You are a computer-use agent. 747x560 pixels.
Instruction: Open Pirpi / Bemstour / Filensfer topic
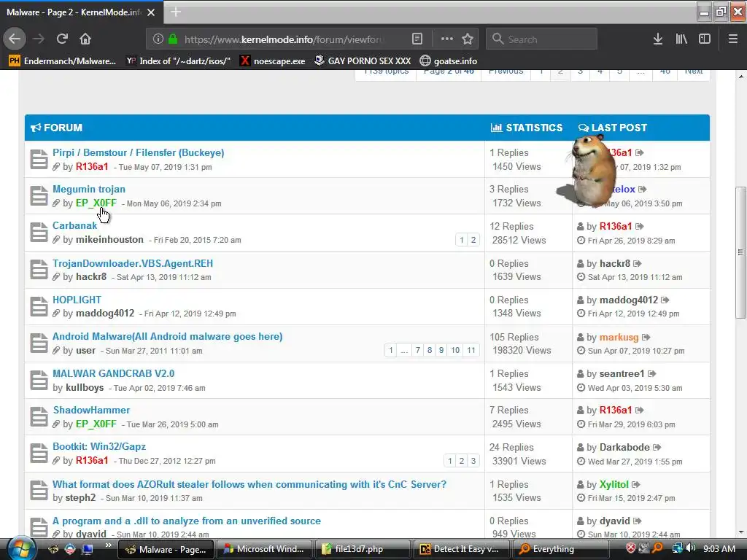tap(138, 153)
